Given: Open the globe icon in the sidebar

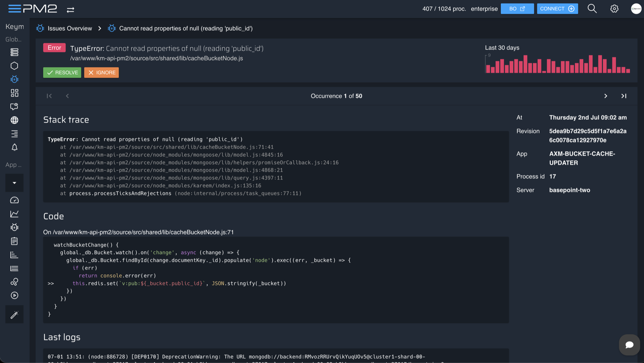Looking at the screenshot, I should click(14, 120).
